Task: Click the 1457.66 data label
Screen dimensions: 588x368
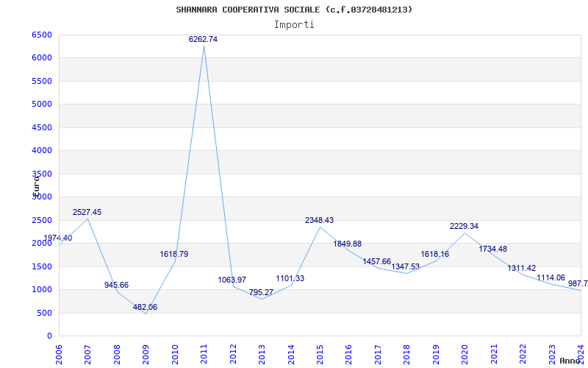Action: (x=377, y=262)
